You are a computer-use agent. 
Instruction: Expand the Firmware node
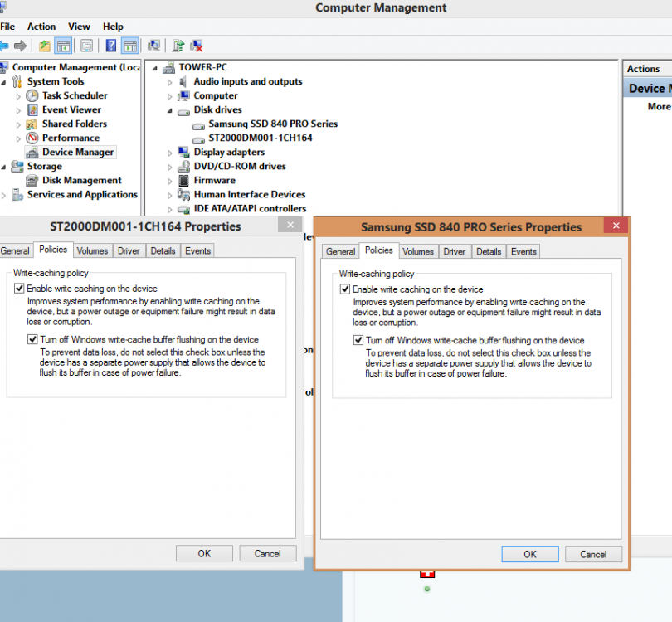coord(170,181)
